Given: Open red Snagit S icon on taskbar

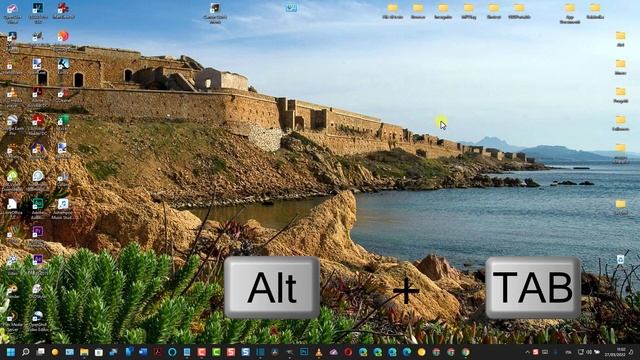Looking at the screenshot, I should click(x=231, y=352).
